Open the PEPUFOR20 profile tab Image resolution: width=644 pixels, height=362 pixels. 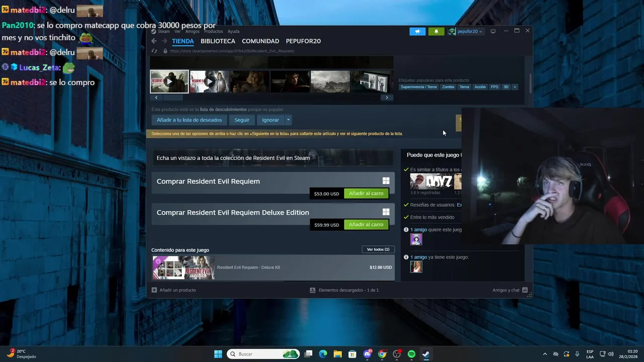point(303,41)
